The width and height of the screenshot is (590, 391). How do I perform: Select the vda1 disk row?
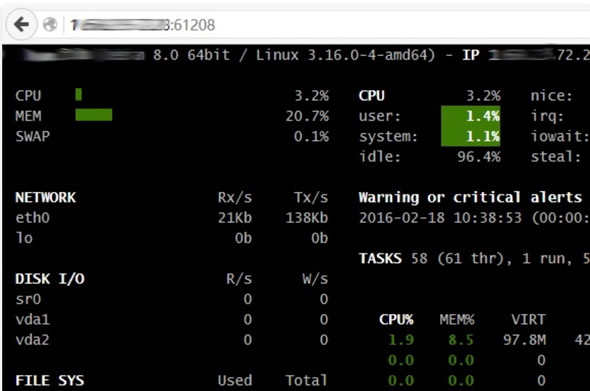tap(172, 319)
